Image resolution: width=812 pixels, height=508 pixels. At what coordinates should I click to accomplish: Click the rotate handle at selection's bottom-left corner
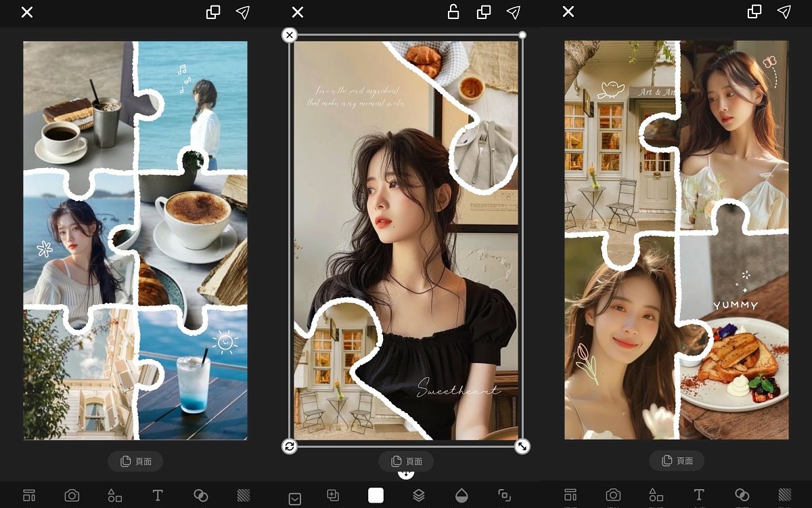(290, 446)
